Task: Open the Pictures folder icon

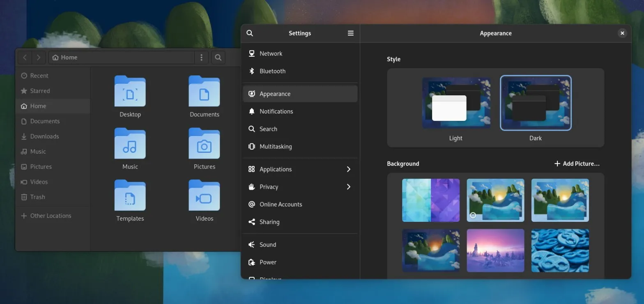Action: [x=204, y=144]
